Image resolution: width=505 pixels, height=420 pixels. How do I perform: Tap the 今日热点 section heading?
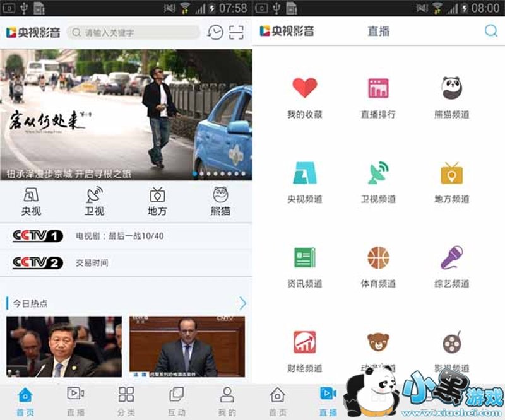point(30,303)
